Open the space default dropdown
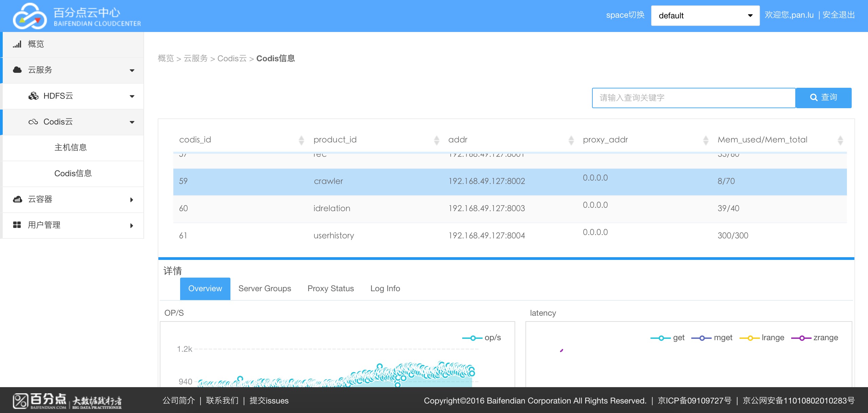Image resolution: width=868 pixels, height=413 pixels. point(705,16)
